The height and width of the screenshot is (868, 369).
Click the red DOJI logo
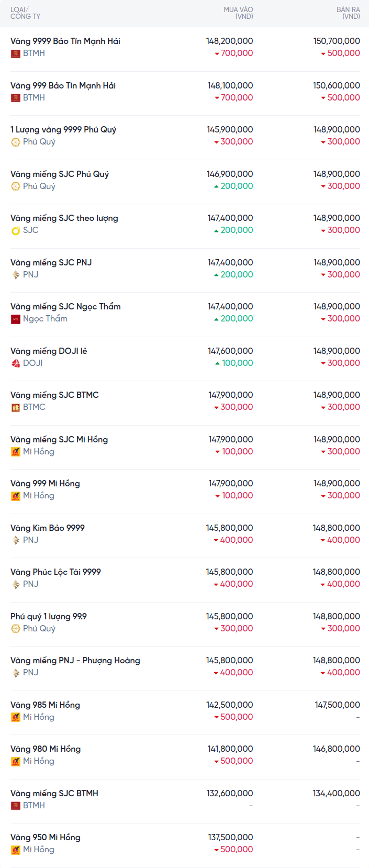pyautogui.click(x=16, y=363)
